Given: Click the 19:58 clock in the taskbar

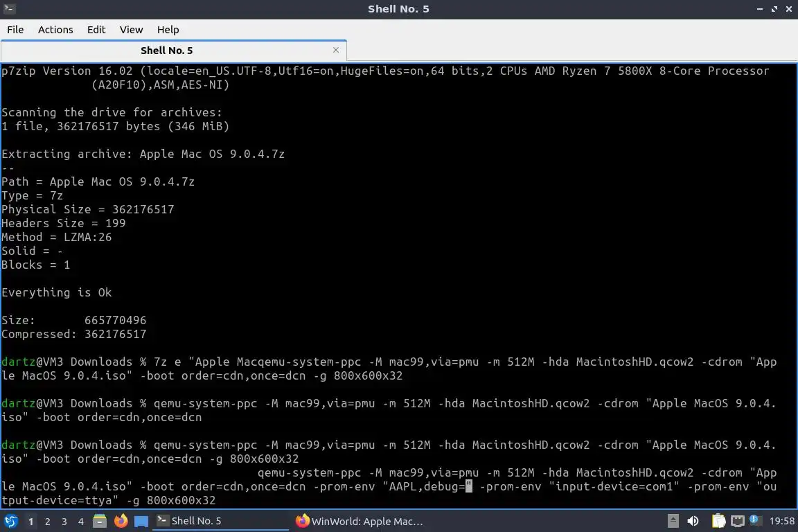Looking at the screenshot, I should [x=781, y=521].
